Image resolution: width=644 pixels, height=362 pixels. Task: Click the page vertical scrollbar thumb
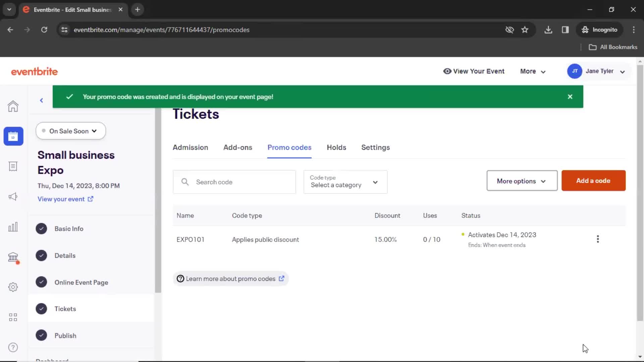click(x=640, y=193)
